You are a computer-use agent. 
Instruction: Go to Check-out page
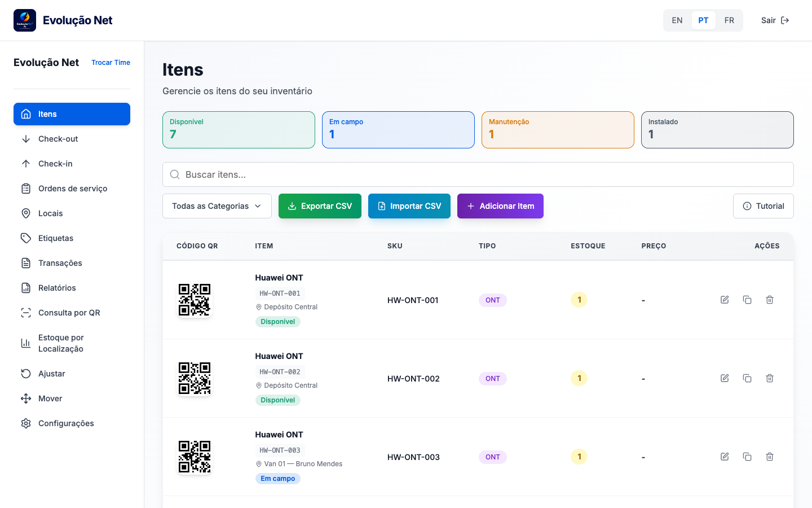coord(72,139)
